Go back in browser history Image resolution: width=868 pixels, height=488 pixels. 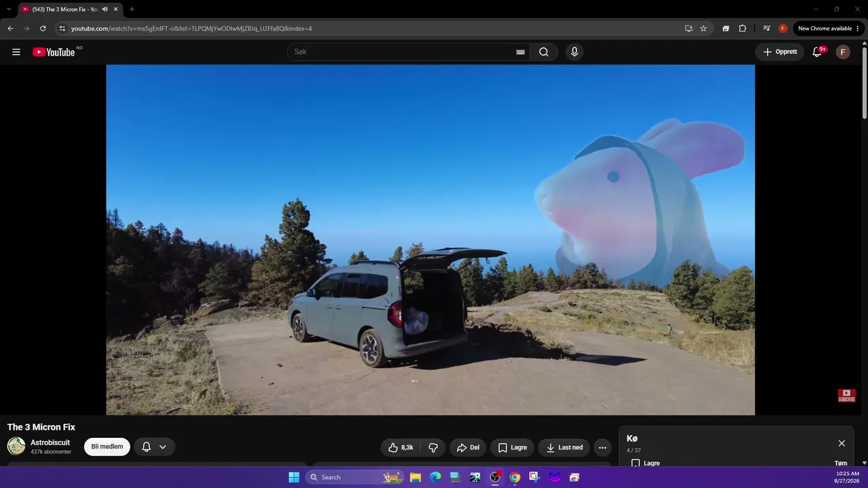[x=10, y=28]
